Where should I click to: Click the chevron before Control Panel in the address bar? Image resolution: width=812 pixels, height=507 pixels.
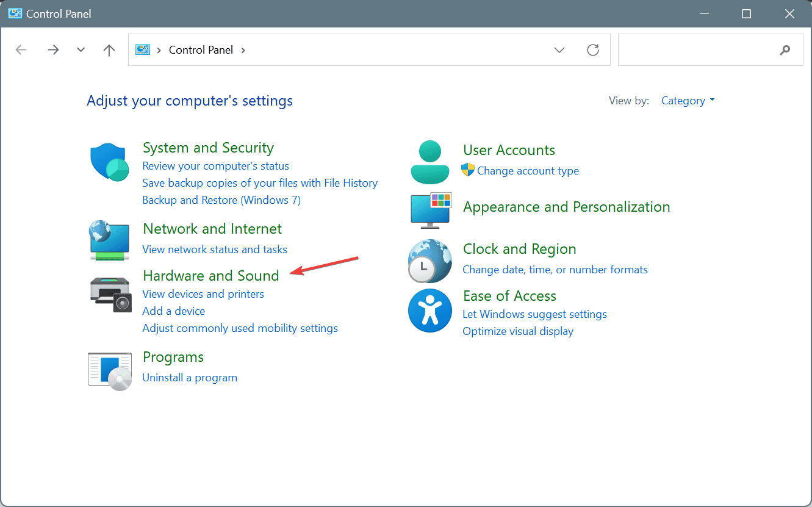159,50
